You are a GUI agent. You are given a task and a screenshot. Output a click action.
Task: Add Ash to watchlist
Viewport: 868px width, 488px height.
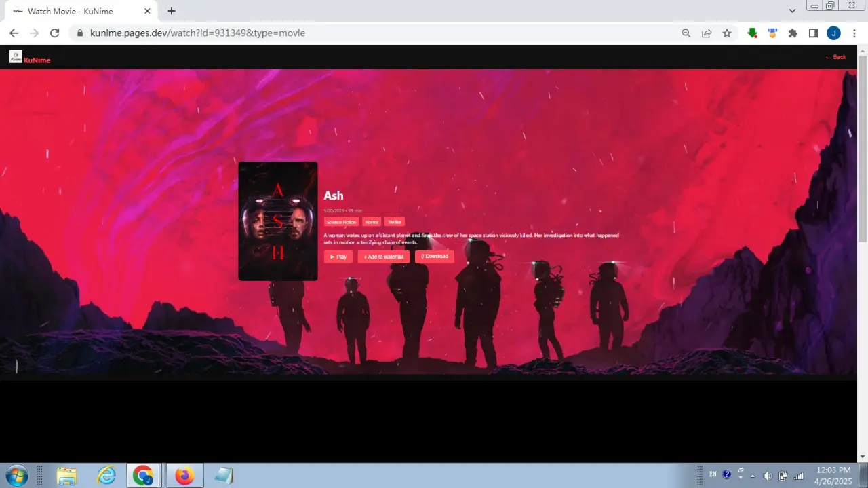384,257
